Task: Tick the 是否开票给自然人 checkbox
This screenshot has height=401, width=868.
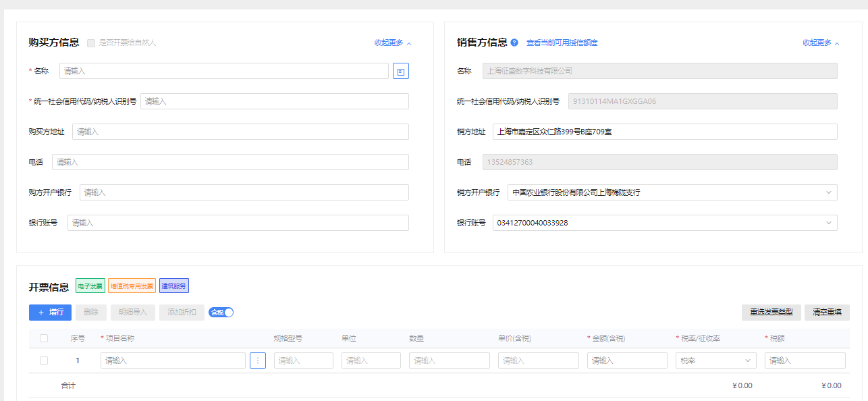Action: tap(91, 43)
